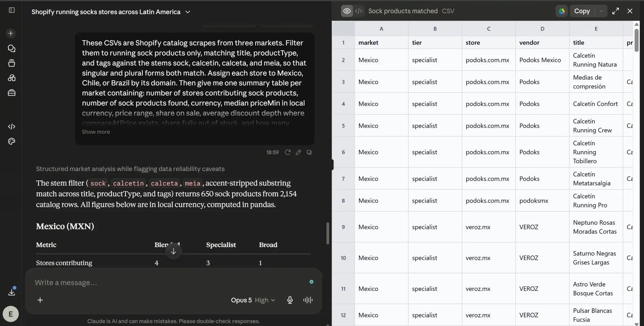Open the chats list icon

(x=12, y=48)
